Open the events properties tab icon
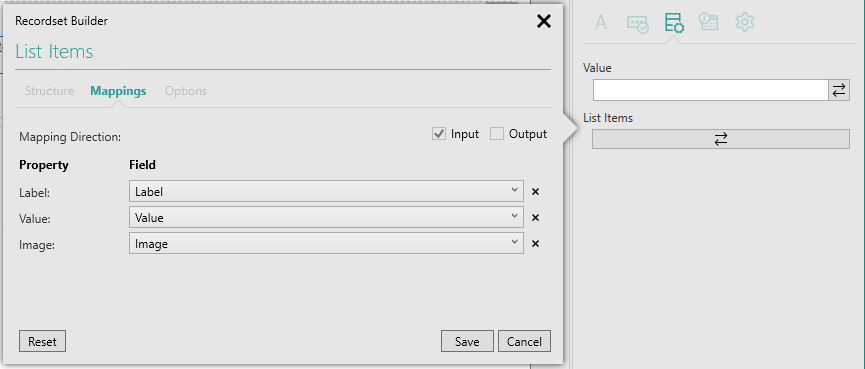Viewport: 865px width, 369px height. 708,22
